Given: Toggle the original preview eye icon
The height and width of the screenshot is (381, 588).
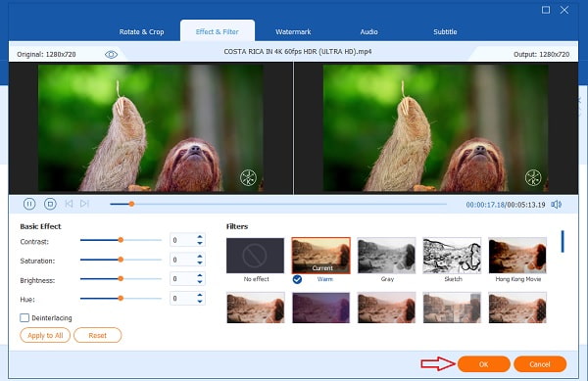Looking at the screenshot, I should point(111,55).
